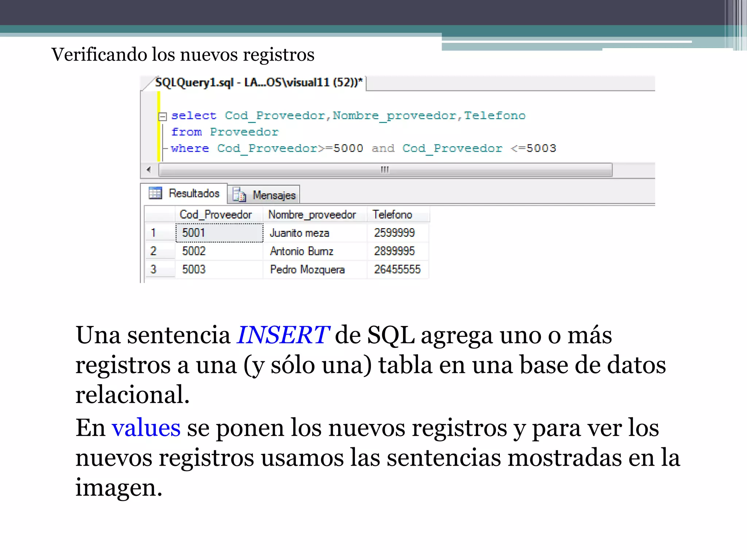The height and width of the screenshot is (560, 747).
Task: Click the telephone cell 26455555
Action: [398, 269]
